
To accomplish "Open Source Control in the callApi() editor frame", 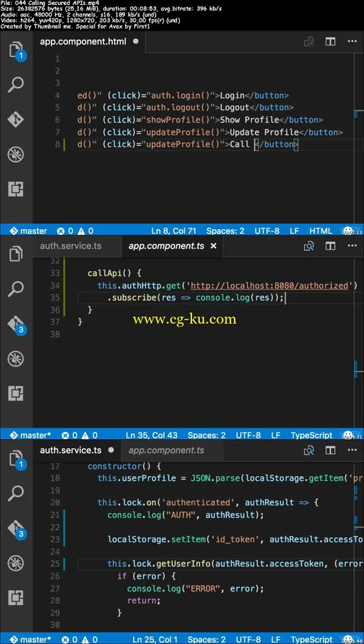I will point(16,324).
